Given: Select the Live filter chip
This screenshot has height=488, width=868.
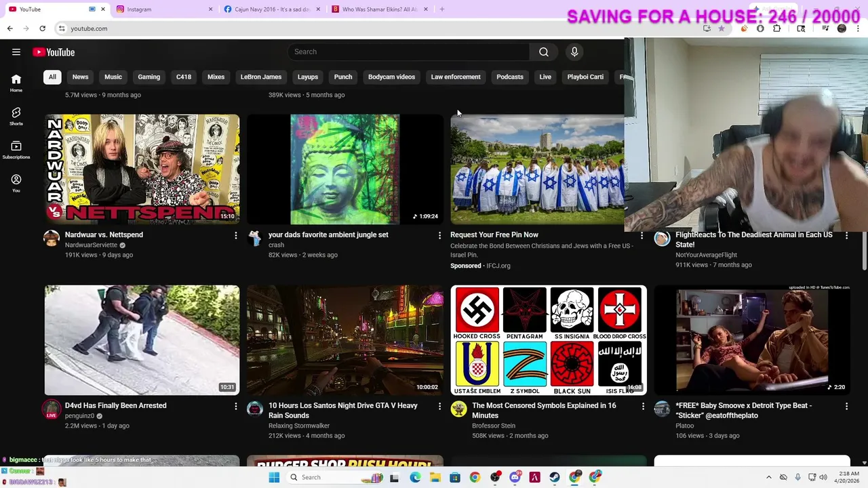Looking at the screenshot, I should [545, 77].
